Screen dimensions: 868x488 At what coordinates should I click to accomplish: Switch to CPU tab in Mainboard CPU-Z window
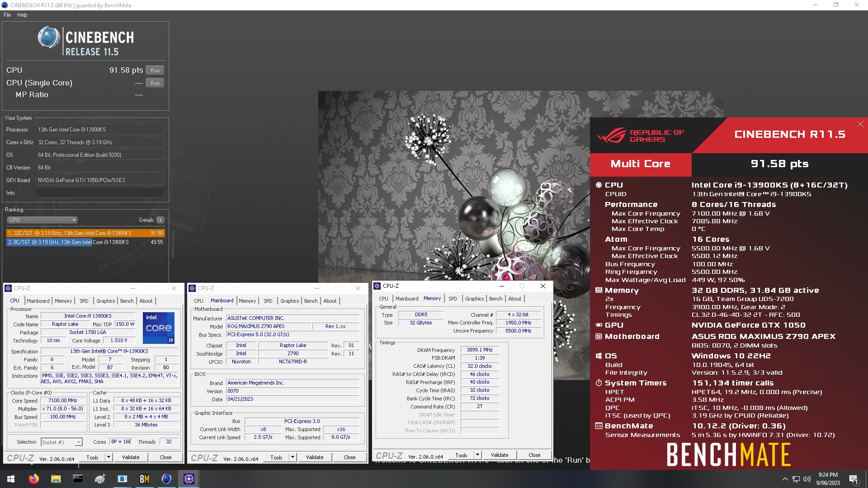199,301
